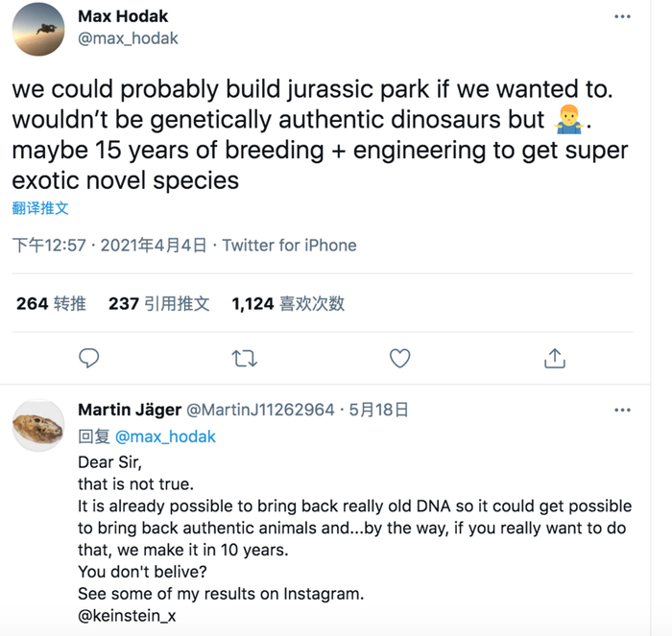View the 1,124 likes list
This screenshot has width=672, height=636.
pos(288,304)
